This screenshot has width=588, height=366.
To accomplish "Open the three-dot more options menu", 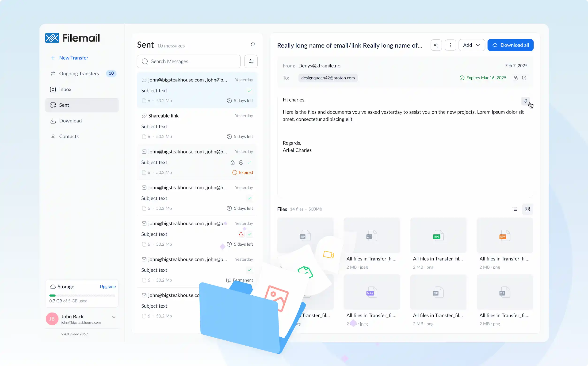I will tap(450, 45).
